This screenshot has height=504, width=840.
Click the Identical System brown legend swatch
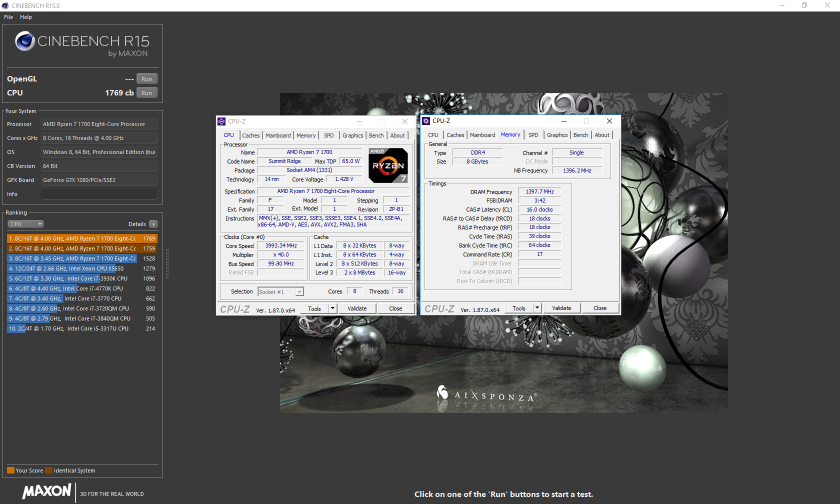(x=48, y=470)
